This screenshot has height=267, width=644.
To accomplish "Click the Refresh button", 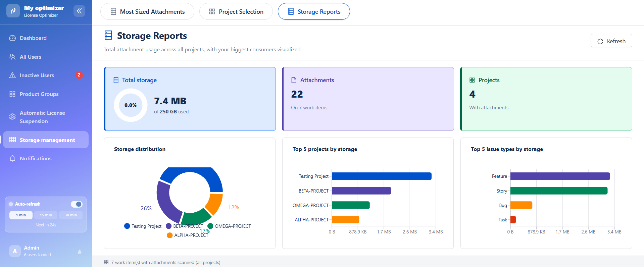I will [611, 41].
